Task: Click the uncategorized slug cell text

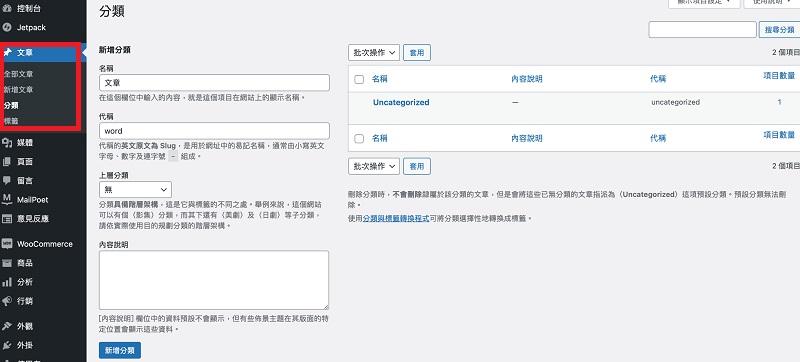Action: pos(676,102)
